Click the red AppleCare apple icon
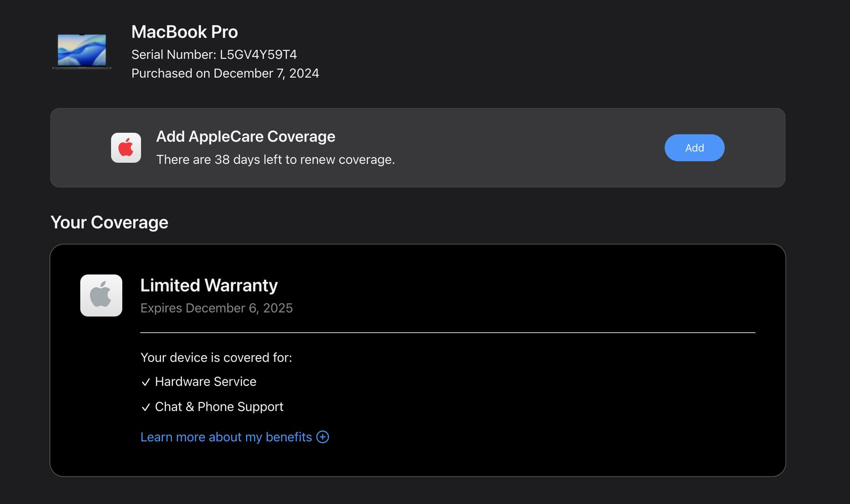Image resolution: width=850 pixels, height=504 pixels. click(126, 148)
